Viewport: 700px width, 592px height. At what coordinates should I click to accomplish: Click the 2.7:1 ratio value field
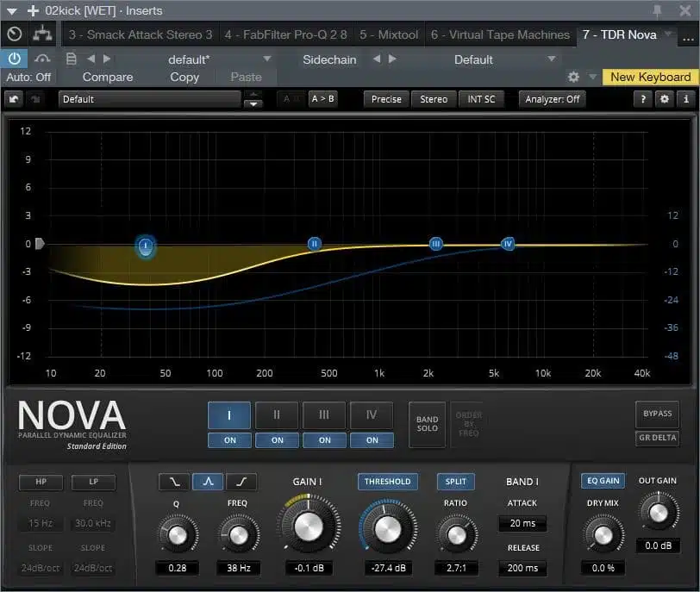(456, 568)
